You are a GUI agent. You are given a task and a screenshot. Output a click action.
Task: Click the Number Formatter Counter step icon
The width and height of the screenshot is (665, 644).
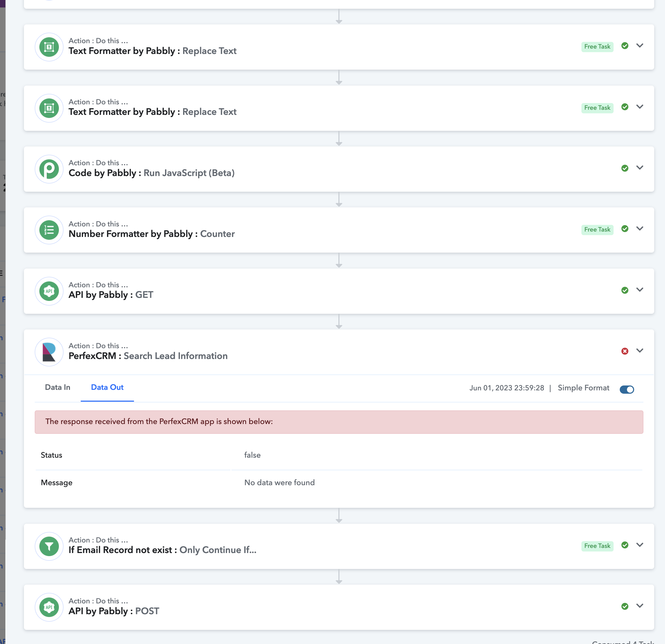(49, 230)
